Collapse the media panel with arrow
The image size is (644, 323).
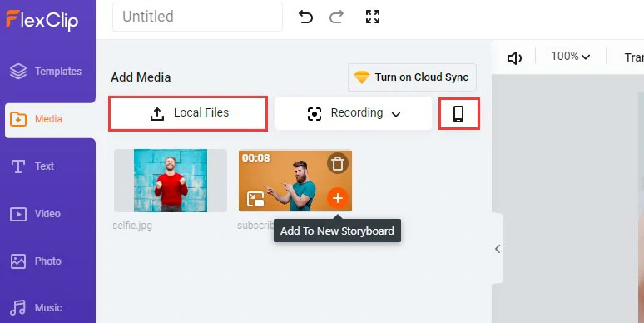tap(498, 249)
